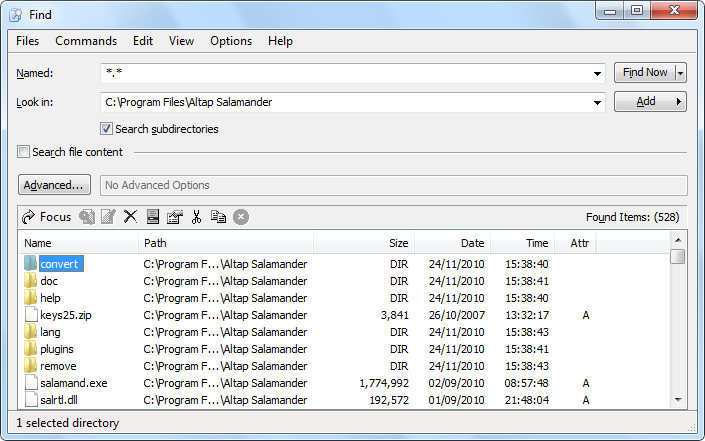Click the convert folder icon
705x441 pixels.
coord(31,263)
